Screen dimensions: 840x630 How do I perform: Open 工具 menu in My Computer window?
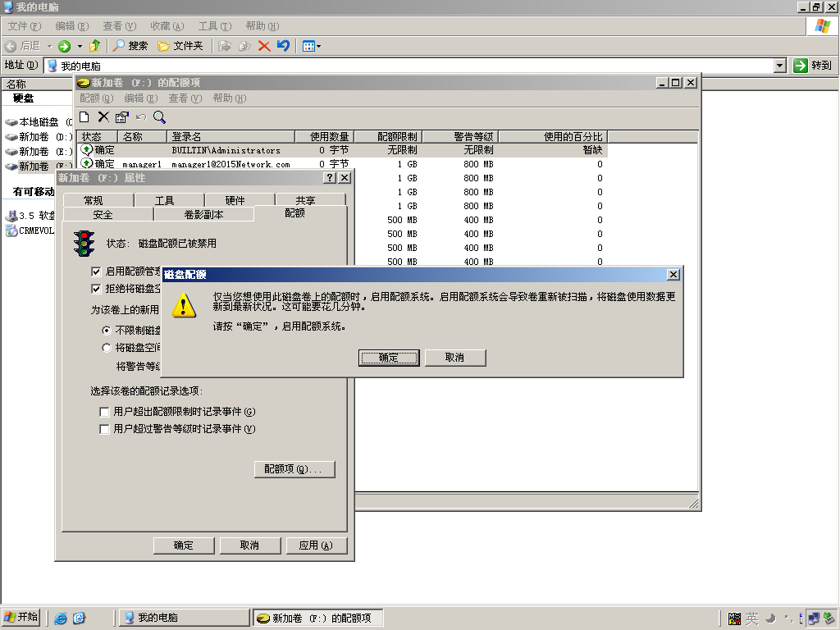tap(215, 26)
